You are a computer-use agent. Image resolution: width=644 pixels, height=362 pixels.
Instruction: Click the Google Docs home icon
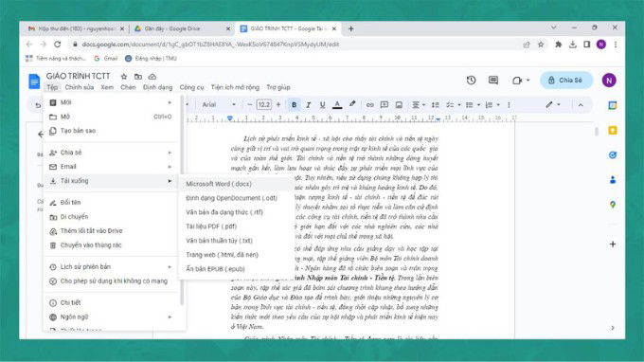click(34, 81)
